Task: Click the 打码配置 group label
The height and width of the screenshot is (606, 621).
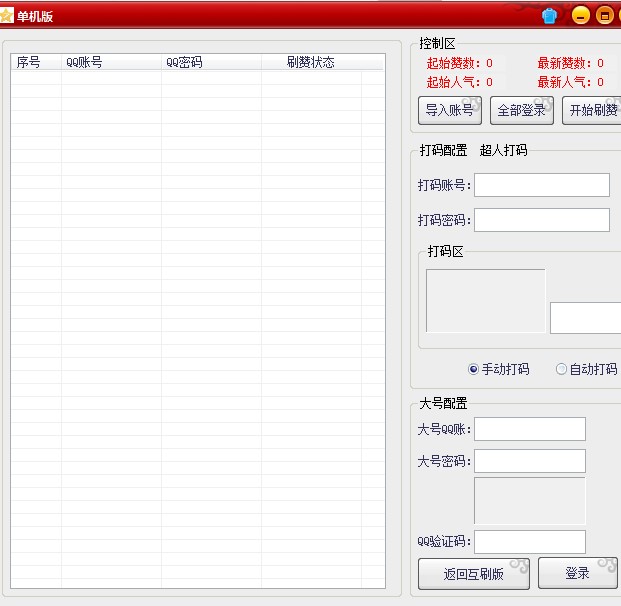Action: pos(443,150)
